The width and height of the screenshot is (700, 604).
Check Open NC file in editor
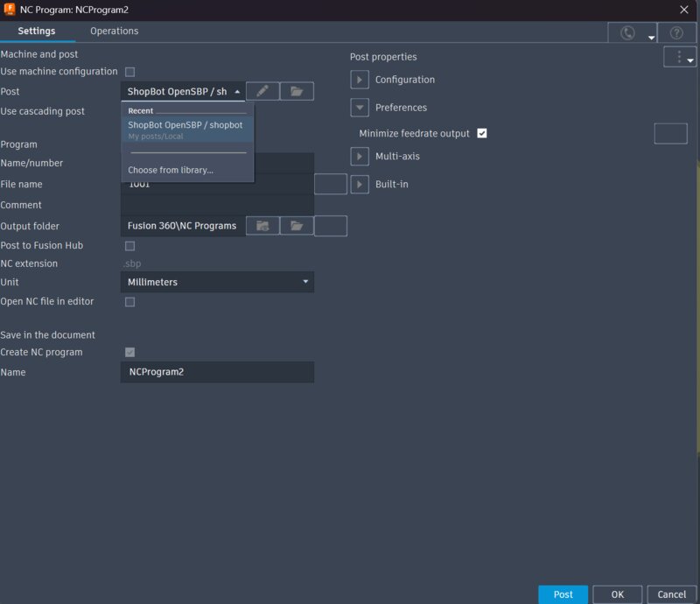129,302
